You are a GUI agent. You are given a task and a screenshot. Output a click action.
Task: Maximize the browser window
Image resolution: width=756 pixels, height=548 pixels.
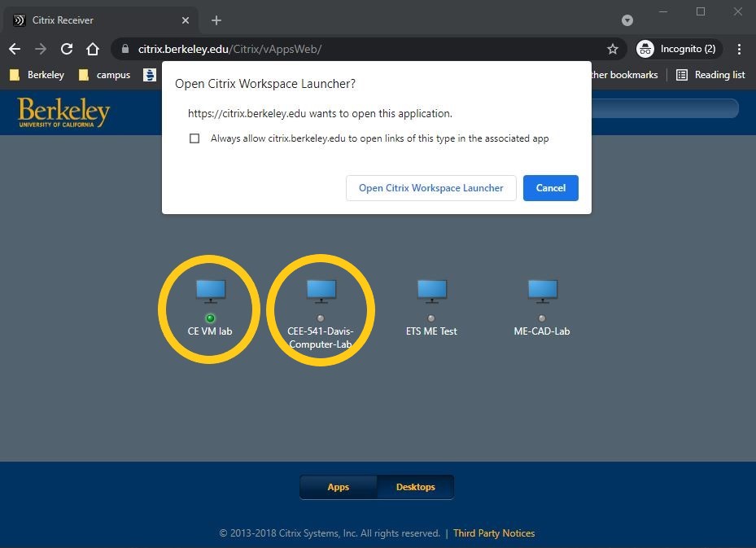coord(701,11)
